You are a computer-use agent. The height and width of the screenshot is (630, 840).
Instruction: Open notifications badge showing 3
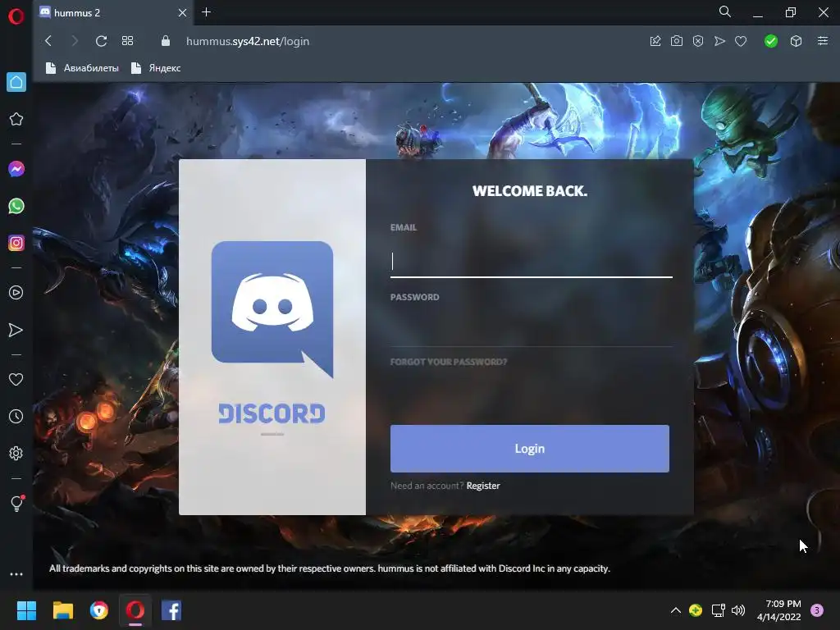(x=817, y=610)
